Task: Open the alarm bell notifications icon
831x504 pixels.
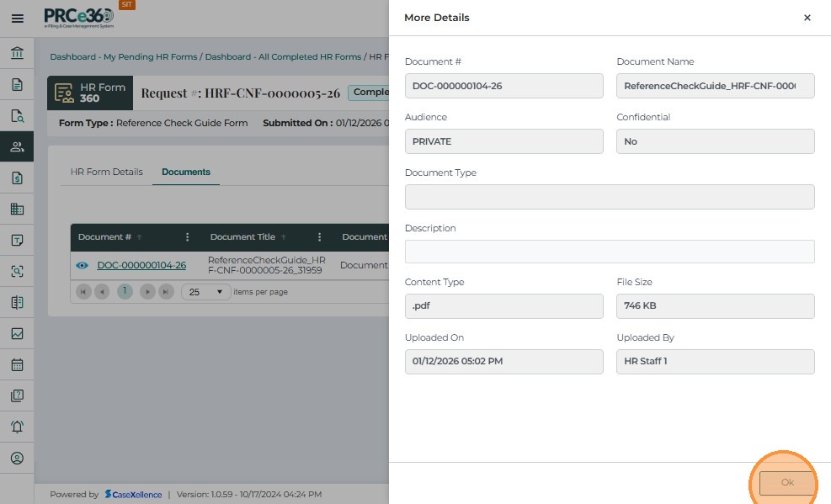Action: 17,427
